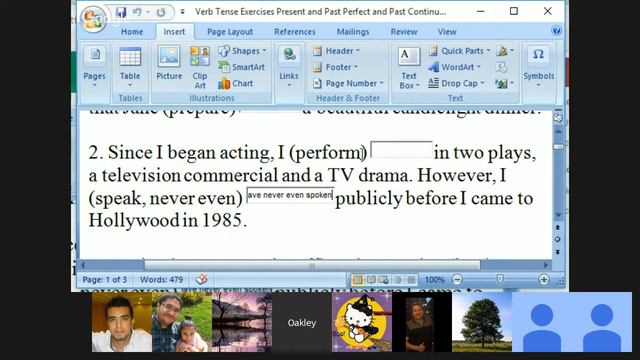Viewport: 640px width, 360px height.
Task: Insert a Signature Line
Action: tap(505, 51)
